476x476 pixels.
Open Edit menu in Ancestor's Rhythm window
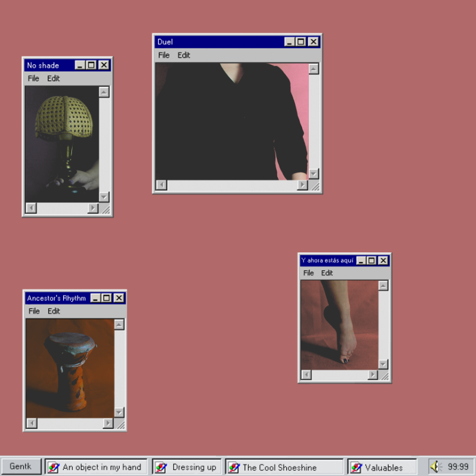point(54,311)
